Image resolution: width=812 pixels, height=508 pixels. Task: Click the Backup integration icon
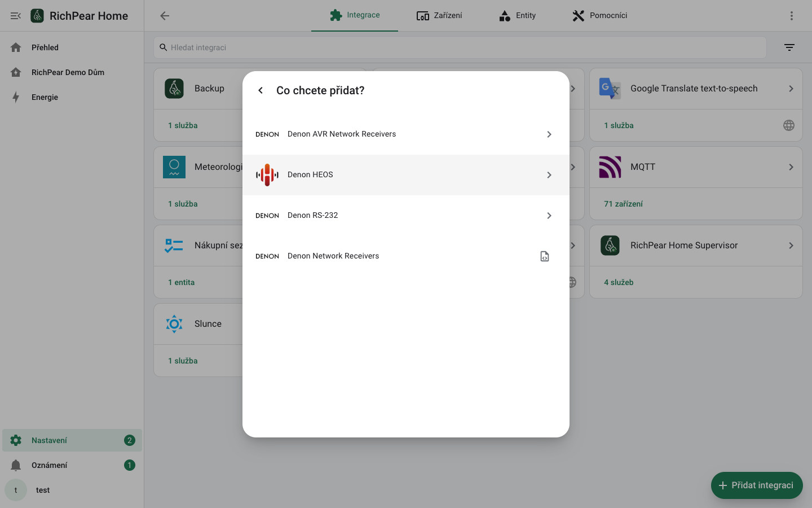click(174, 89)
